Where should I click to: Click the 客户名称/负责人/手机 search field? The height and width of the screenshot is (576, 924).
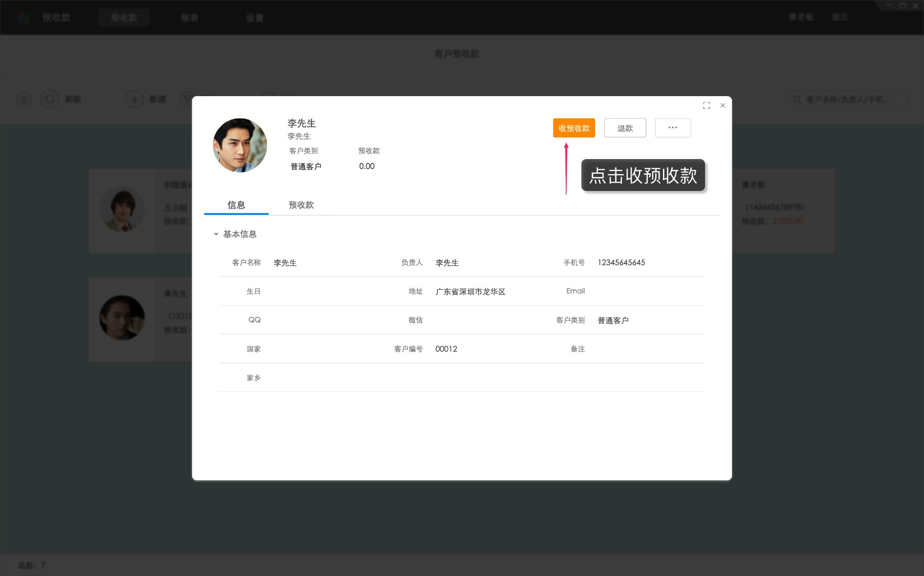click(850, 99)
